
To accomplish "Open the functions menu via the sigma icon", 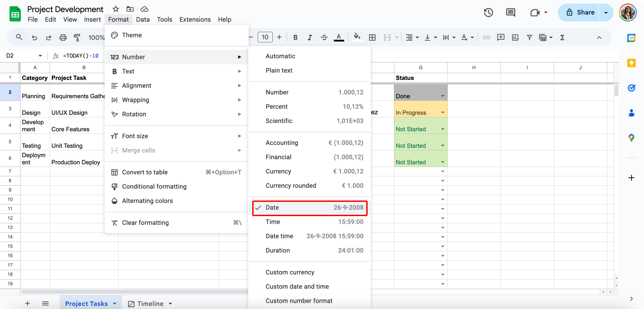I will click(562, 37).
